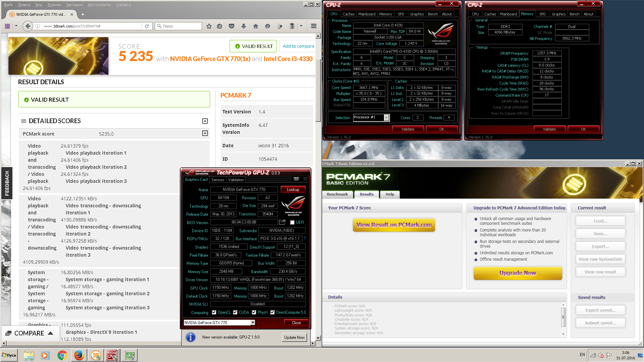The image size is (644, 362).
Task: Click the reload page icon in address bar
Action: pyautogui.click(x=147, y=26)
